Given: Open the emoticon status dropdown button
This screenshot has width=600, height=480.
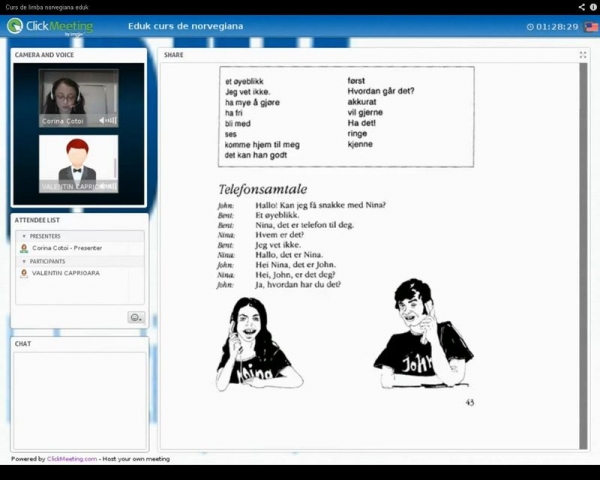Looking at the screenshot, I should 136,317.
